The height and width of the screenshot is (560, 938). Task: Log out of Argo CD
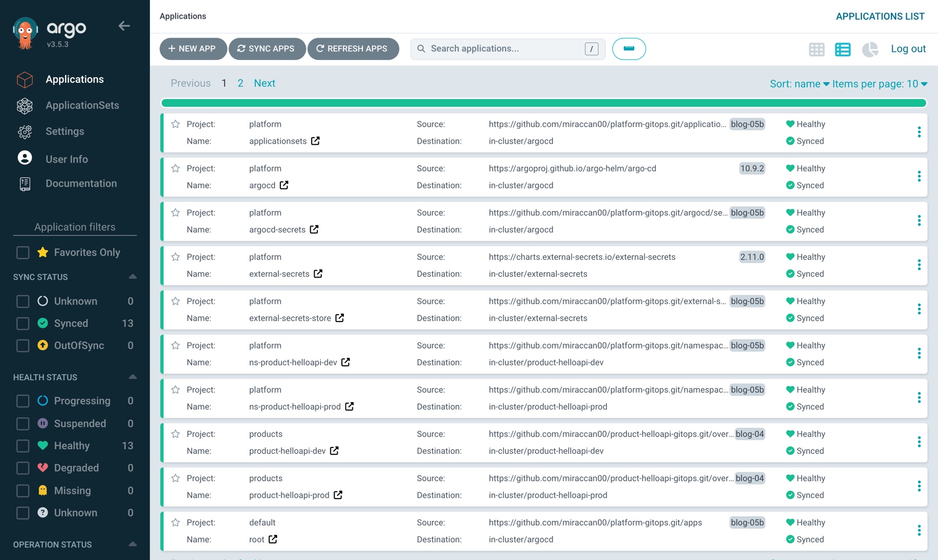[908, 49]
